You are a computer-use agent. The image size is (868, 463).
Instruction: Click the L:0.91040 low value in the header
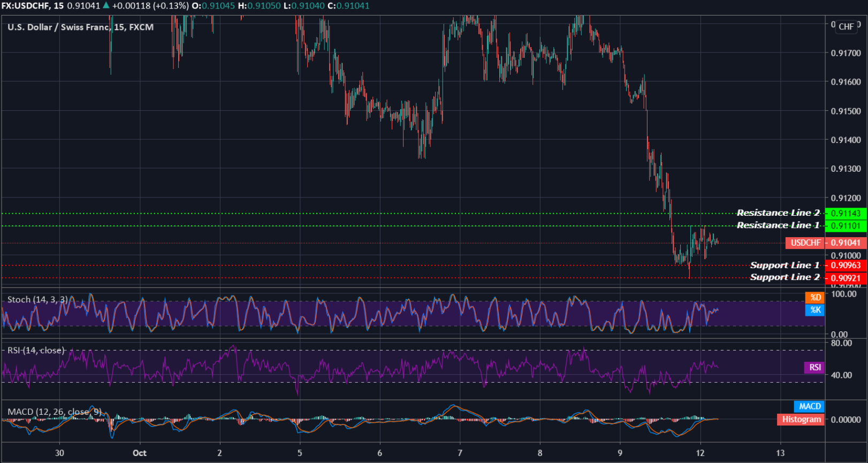[x=304, y=6]
